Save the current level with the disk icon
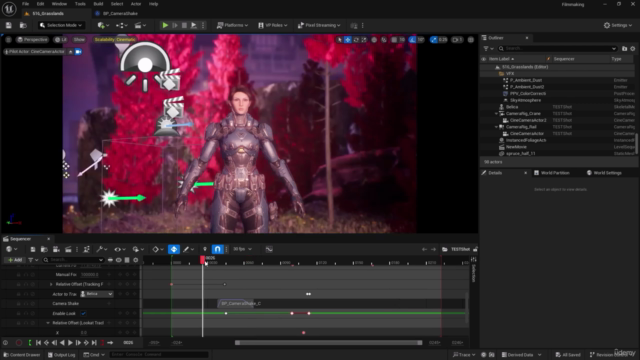This screenshot has width=640, height=360. [x=9, y=25]
